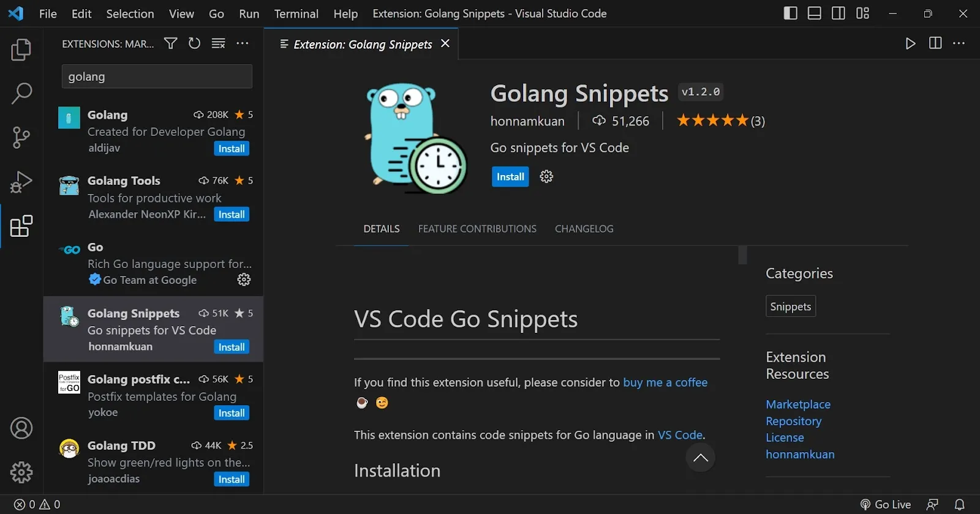Customize layout icon in title bar
This screenshot has height=514, width=980.
[863, 13]
